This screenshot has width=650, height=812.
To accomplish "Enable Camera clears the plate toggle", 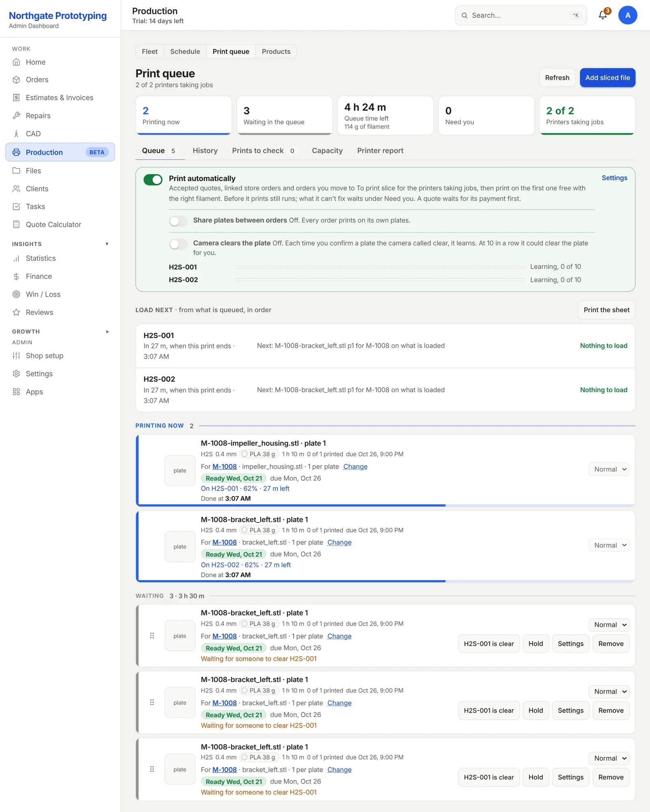I will pyautogui.click(x=178, y=244).
